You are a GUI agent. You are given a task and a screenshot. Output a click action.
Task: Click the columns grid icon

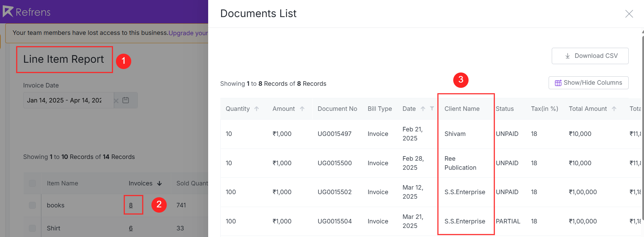point(558,83)
